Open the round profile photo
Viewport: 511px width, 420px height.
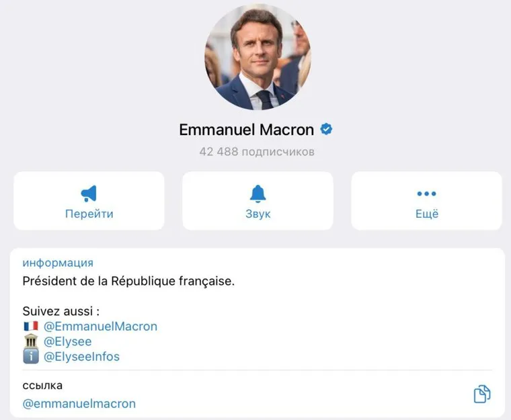click(x=258, y=56)
